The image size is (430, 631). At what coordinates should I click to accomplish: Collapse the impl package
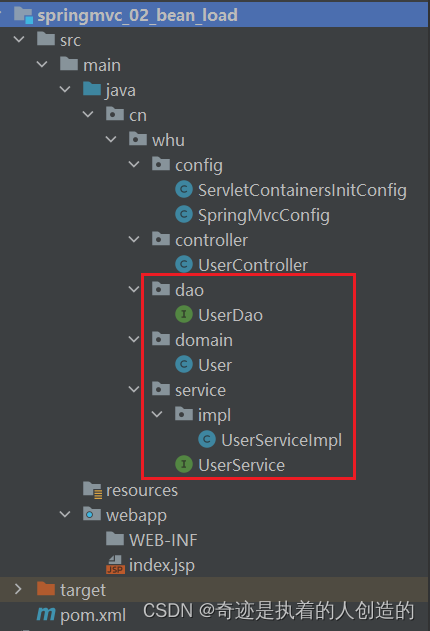(x=157, y=414)
